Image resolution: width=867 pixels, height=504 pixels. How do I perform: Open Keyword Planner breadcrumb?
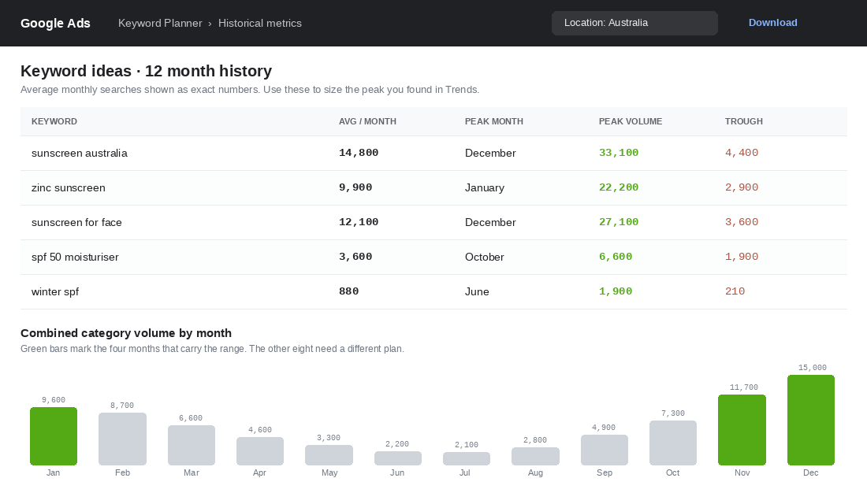coord(160,23)
